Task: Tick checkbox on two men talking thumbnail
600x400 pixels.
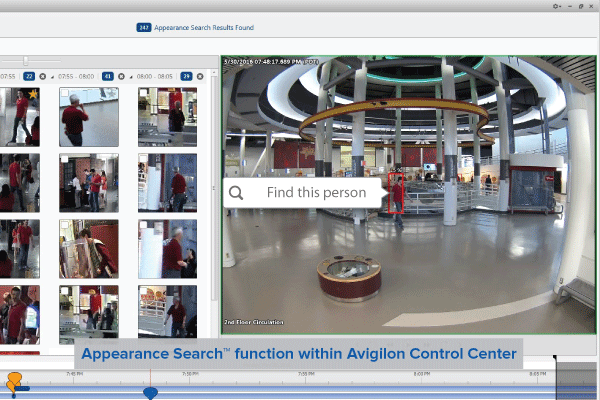Action: pyautogui.click(x=143, y=225)
